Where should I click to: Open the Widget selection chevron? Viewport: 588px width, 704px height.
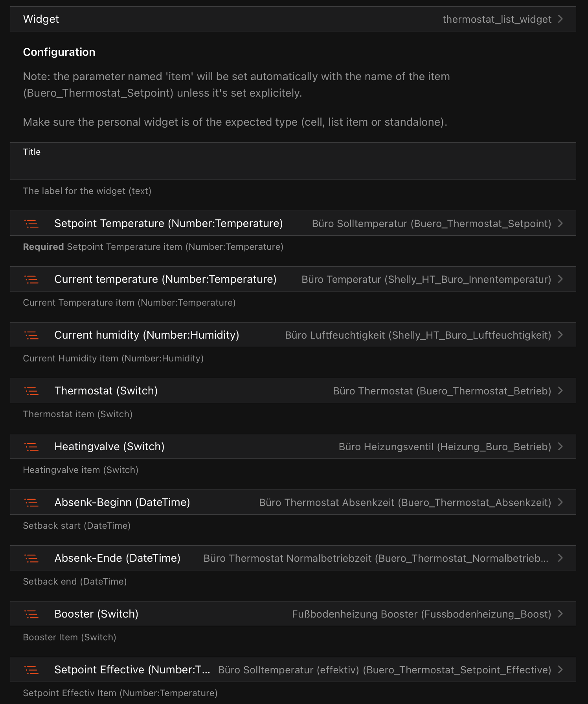point(560,19)
